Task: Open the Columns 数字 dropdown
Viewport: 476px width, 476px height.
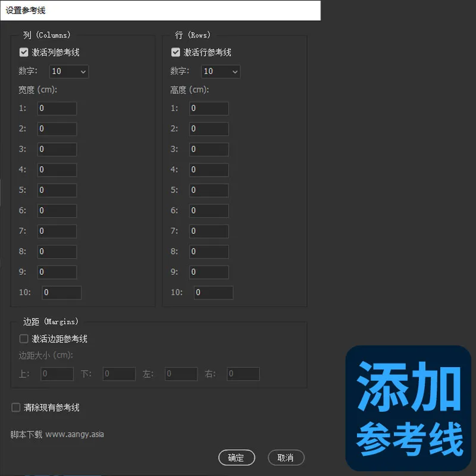Action: pyautogui.click(x=68, y=71)
